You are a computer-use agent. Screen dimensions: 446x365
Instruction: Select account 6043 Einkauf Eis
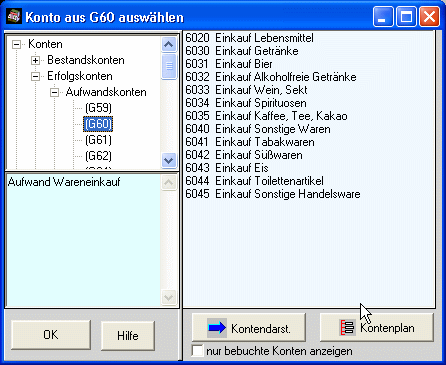pyautogui.click(x=227, y=168)
